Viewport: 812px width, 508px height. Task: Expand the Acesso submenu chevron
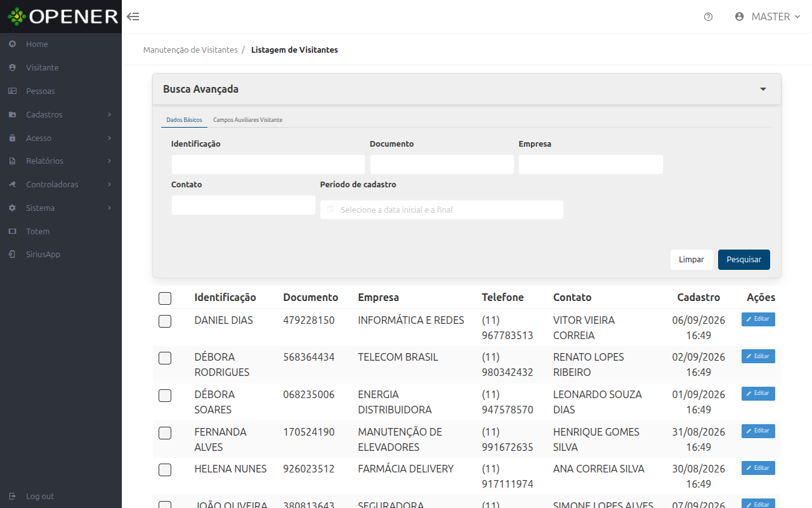(110, 138)
